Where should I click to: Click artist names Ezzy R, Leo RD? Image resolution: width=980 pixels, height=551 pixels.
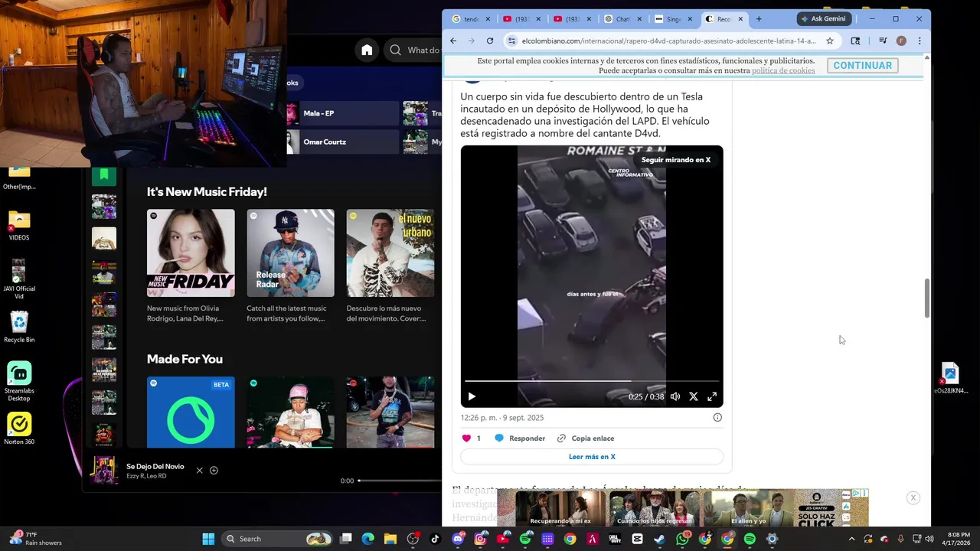146,476
